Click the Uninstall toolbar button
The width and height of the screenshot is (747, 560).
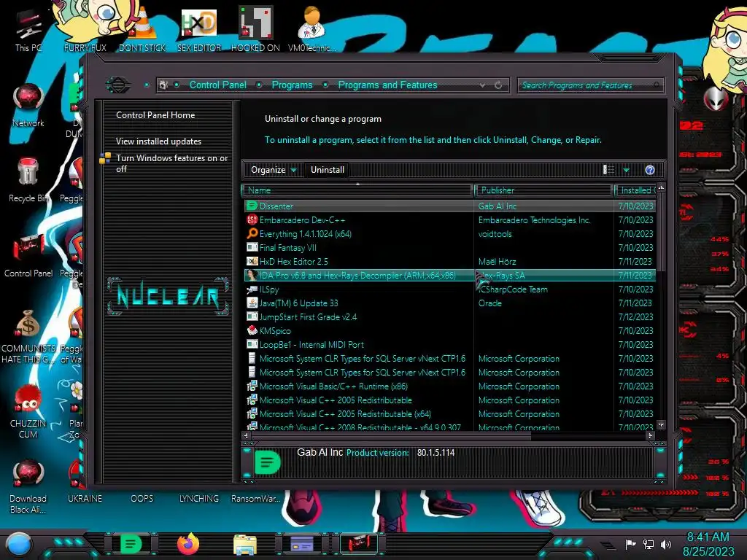tap(328, 170)
